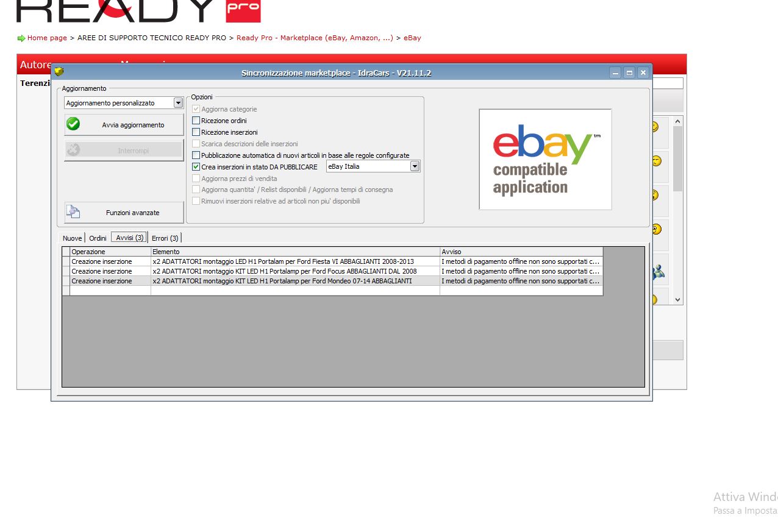Click the Avviso cell of the Ford Mondeo row
The height and width of the screenshot is (532, 778).
click(x=521, y=281)
